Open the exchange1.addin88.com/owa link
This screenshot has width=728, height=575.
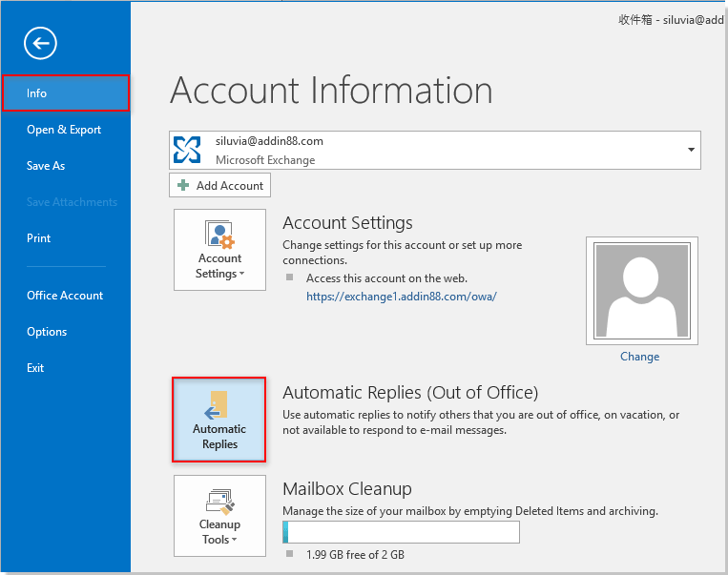[x=402, y=297]
